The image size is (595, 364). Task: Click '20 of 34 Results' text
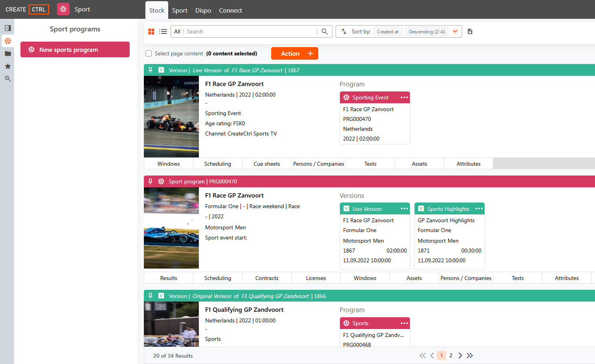173,356
